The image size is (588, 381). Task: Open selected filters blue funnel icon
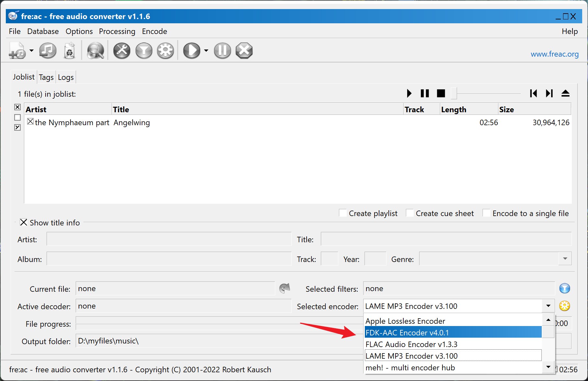(565, 288)
